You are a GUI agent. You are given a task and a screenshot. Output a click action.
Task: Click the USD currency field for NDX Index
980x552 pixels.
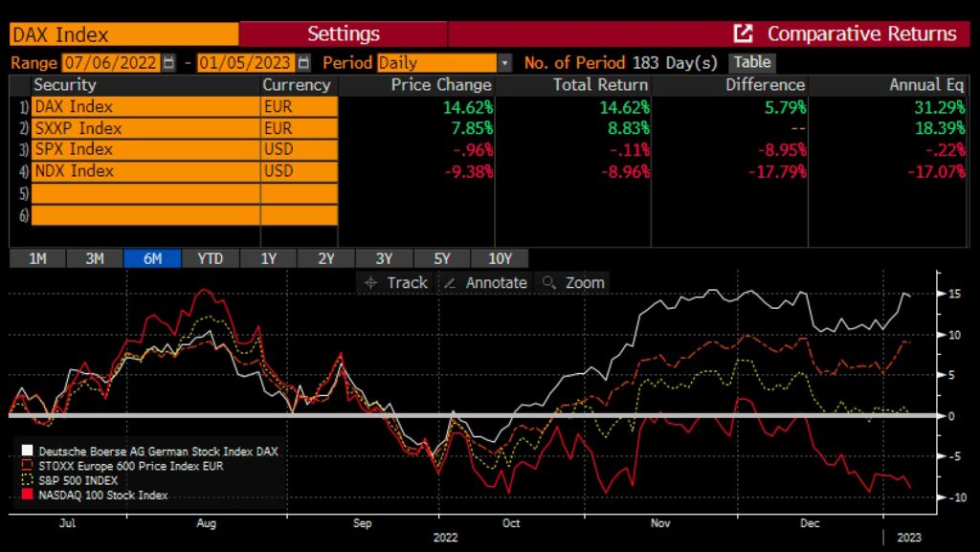[x=300, y=171]
